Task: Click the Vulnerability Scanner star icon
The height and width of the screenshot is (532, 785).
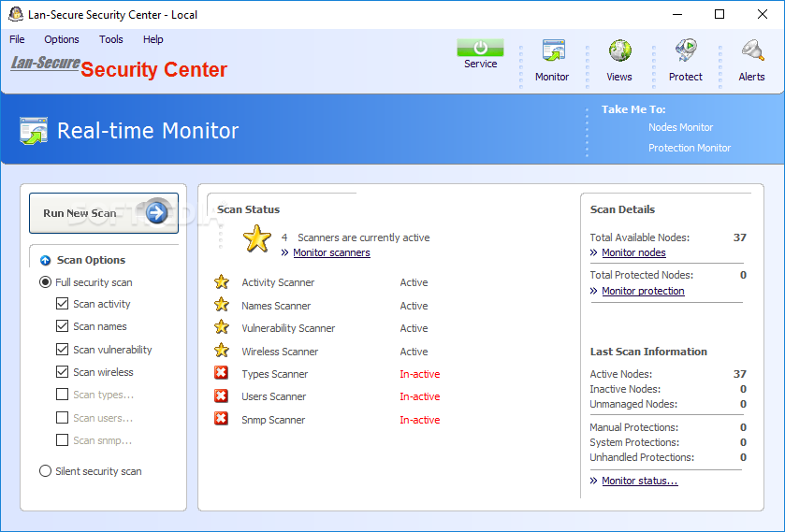Action: click(x=222, y=327)
